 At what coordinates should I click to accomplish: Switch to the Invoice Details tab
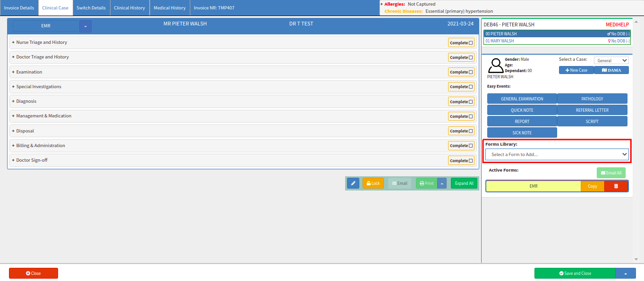[x=19, y=8]
